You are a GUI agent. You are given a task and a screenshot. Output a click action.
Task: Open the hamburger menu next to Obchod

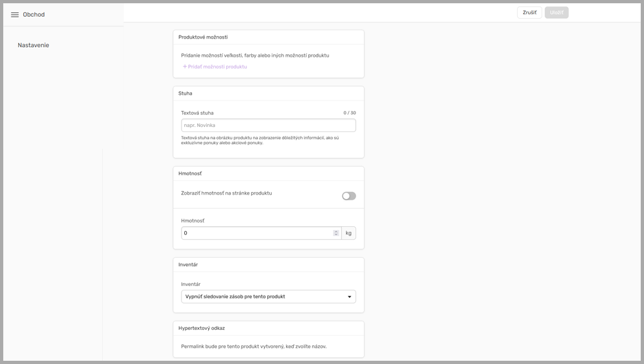pyautogui.click(x=15, y=14)
